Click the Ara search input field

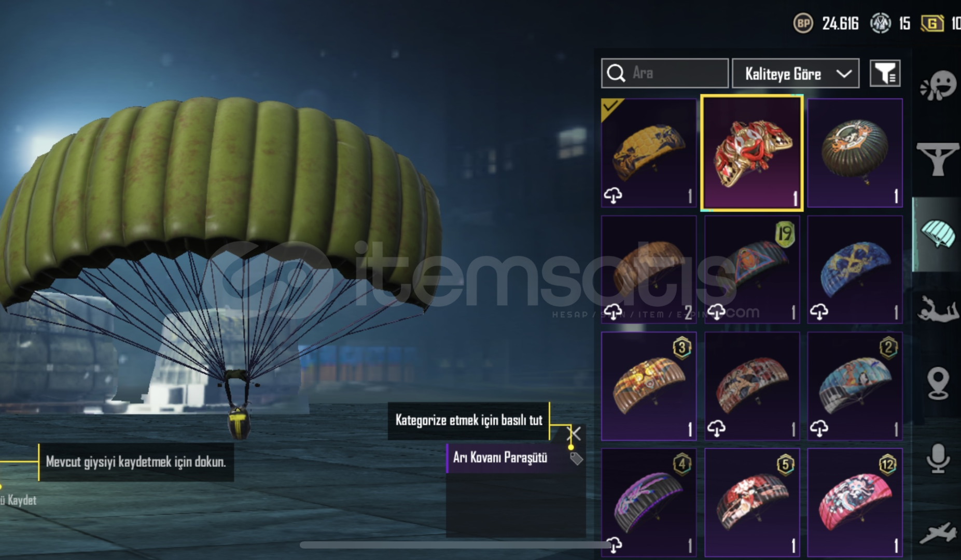tap(665, 73)
